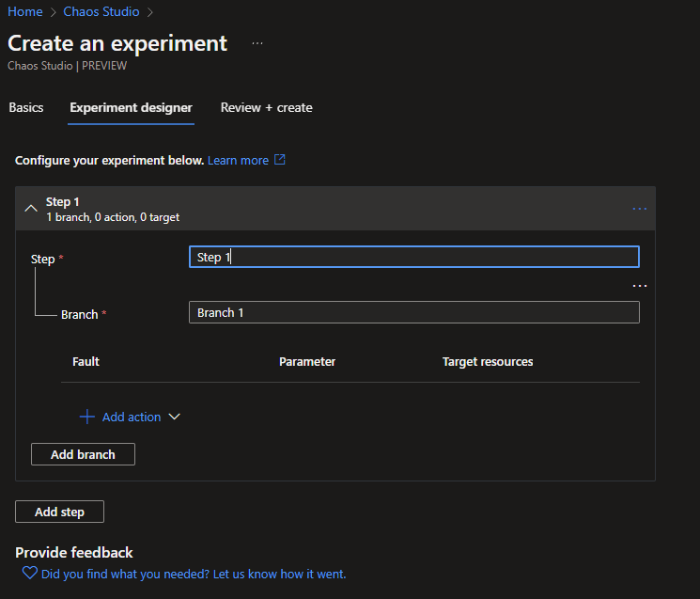This screenshot has width=700, height=599.
Task: Open the Review + create tab
Action: pos(266,107)
